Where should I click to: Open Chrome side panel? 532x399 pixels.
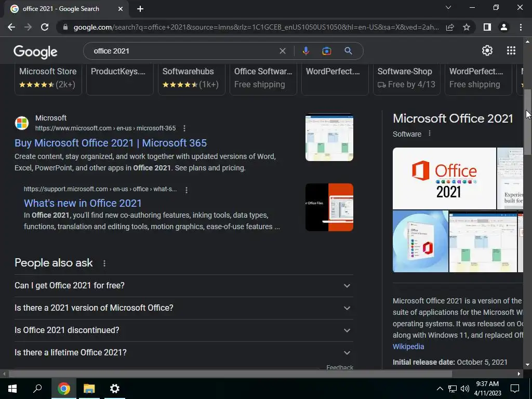click(487, 27)
